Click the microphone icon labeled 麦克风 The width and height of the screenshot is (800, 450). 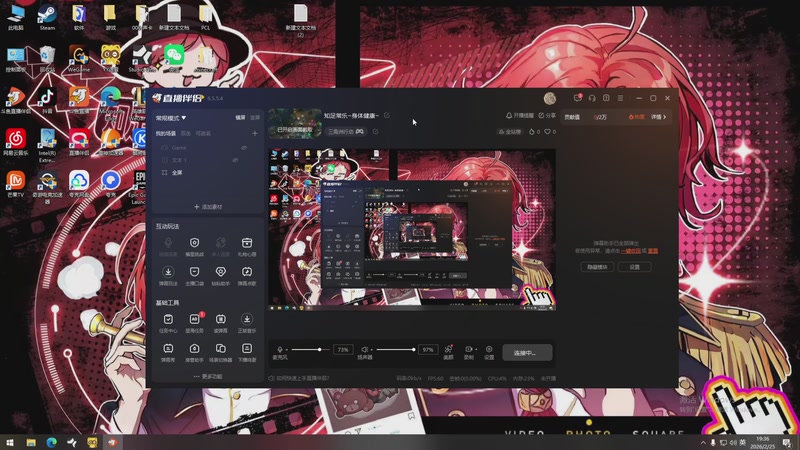tap(280, 349)
